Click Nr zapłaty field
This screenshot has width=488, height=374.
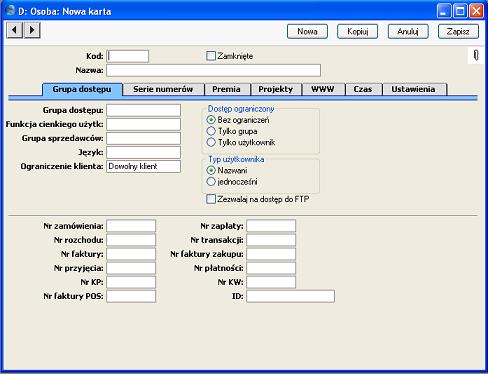tap(271, 226)
